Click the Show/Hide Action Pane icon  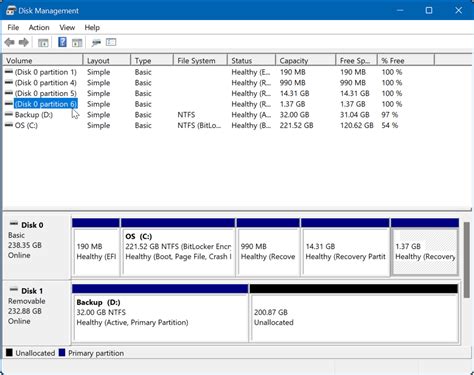click(x=77, y=43)
